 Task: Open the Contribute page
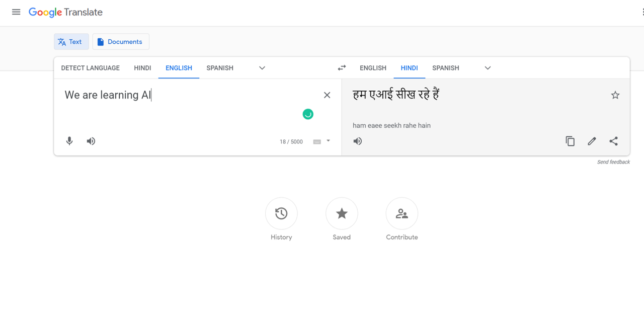pyautogui.click(x=401, y=214)
